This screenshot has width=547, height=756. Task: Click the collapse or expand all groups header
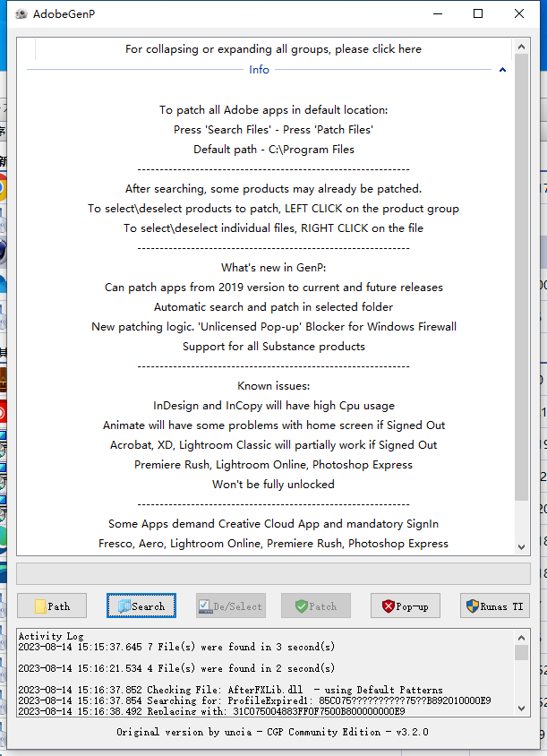pyautogui.click(x=273, y=49)
